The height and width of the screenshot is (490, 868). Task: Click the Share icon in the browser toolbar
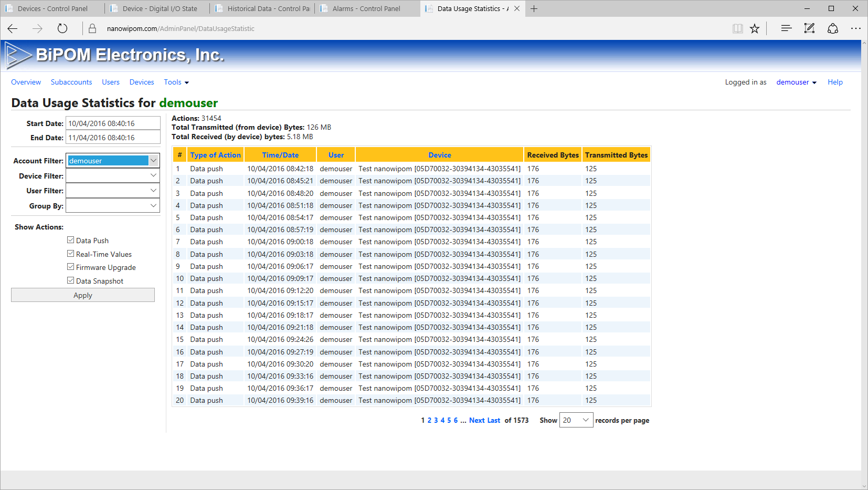click(x=833, y=28)
